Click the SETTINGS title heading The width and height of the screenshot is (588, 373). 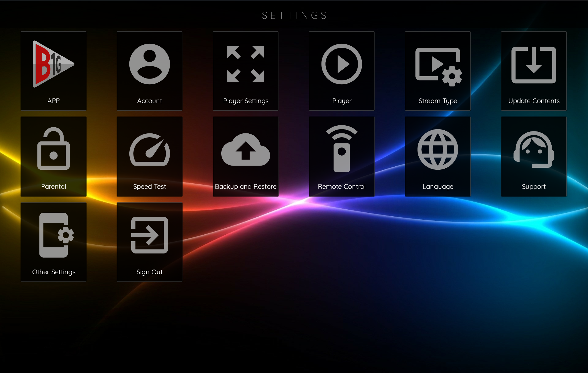(x=294, y=16)
